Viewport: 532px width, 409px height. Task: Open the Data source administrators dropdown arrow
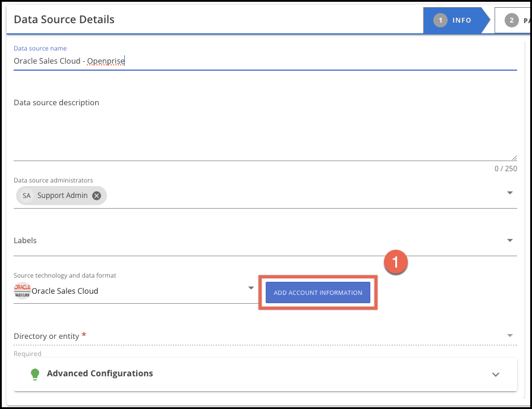tap(509, 193)
